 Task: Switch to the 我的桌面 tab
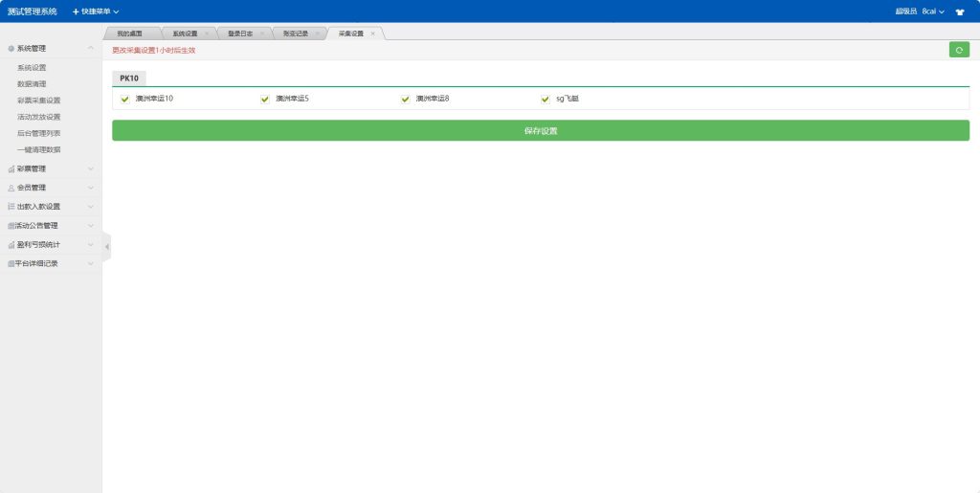point(129,34)
